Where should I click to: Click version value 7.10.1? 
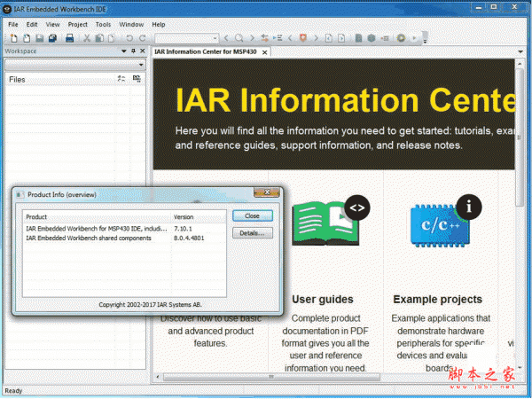tap(183, 229)
